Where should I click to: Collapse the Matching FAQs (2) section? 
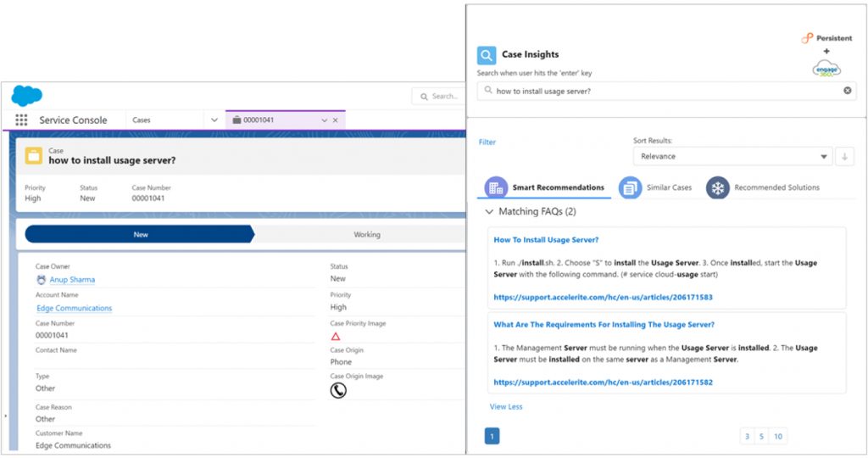489,211
